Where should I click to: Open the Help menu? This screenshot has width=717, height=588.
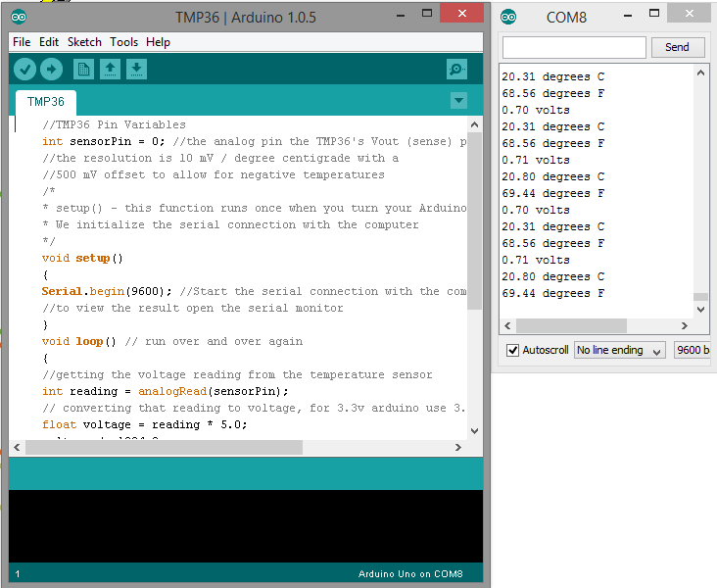[159, 42]
